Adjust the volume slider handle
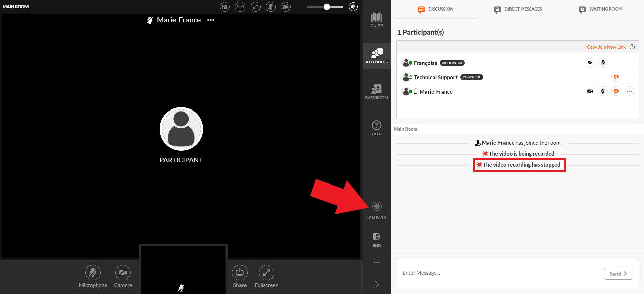Screen dimensions: 644x294 tap(327, 7)
